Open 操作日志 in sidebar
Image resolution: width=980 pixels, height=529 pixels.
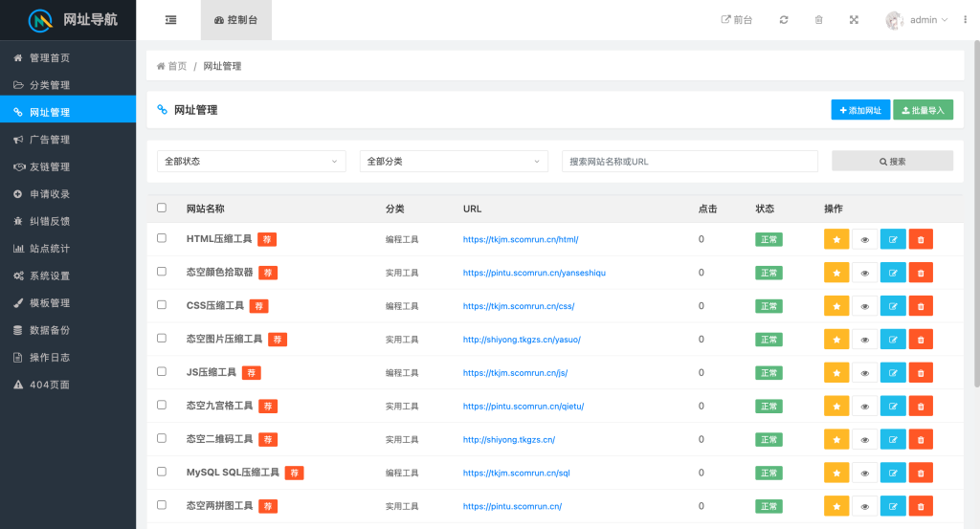68,357
